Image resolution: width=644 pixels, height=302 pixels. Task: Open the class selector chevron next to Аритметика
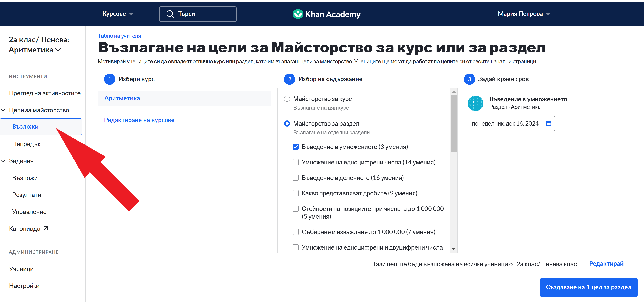(x=58, y=50)
